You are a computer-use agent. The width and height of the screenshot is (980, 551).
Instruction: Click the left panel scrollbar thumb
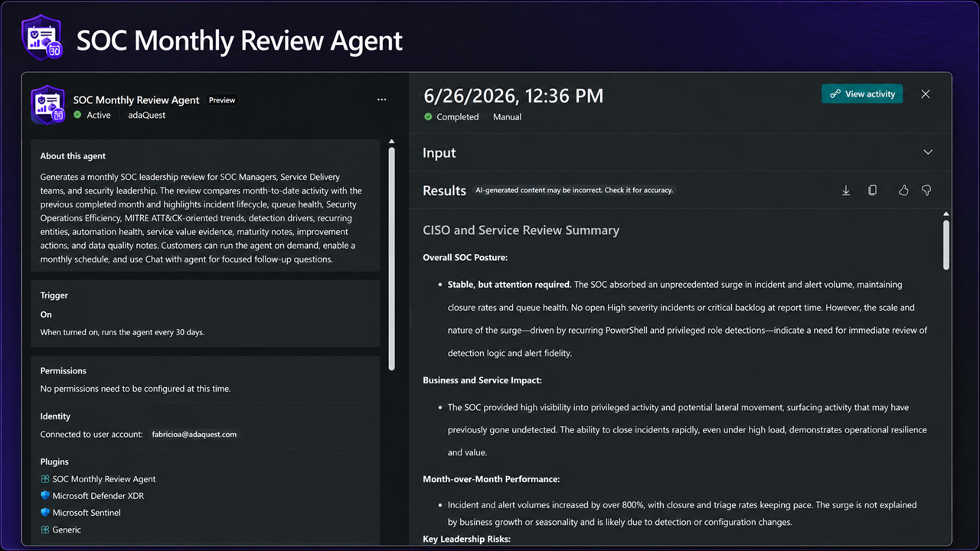point(392,259)
